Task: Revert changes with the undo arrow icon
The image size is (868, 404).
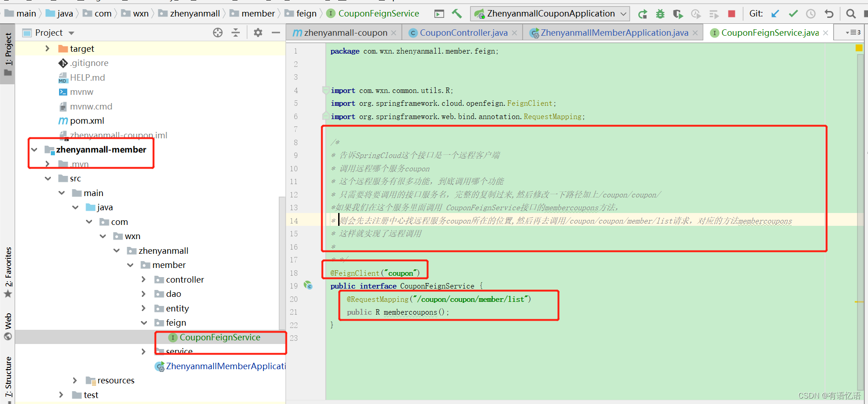Action: pos(829,14)
